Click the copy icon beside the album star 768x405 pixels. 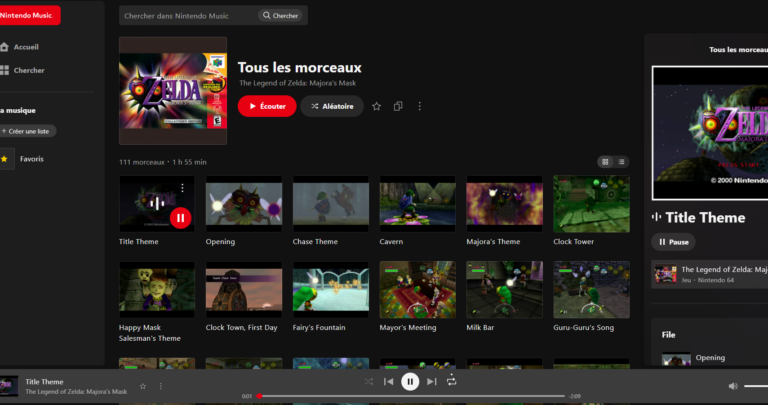coord(398,106)
